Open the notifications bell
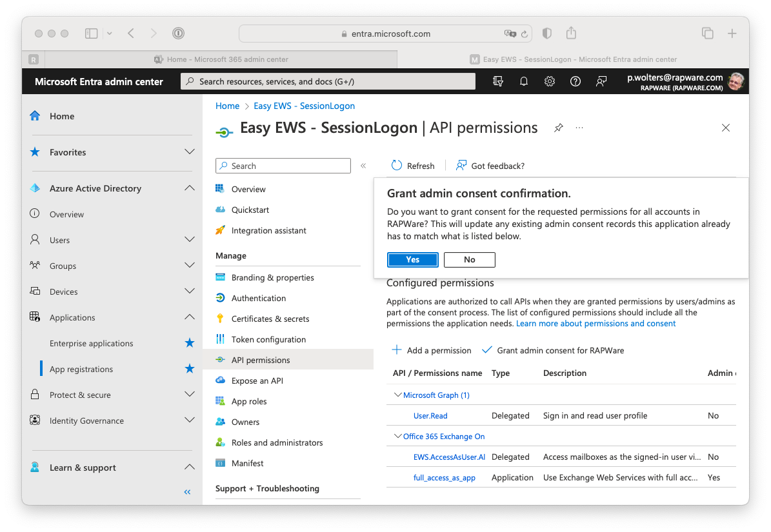The width and height of the screenshot is (771, 532). click(x=524, y=81)
